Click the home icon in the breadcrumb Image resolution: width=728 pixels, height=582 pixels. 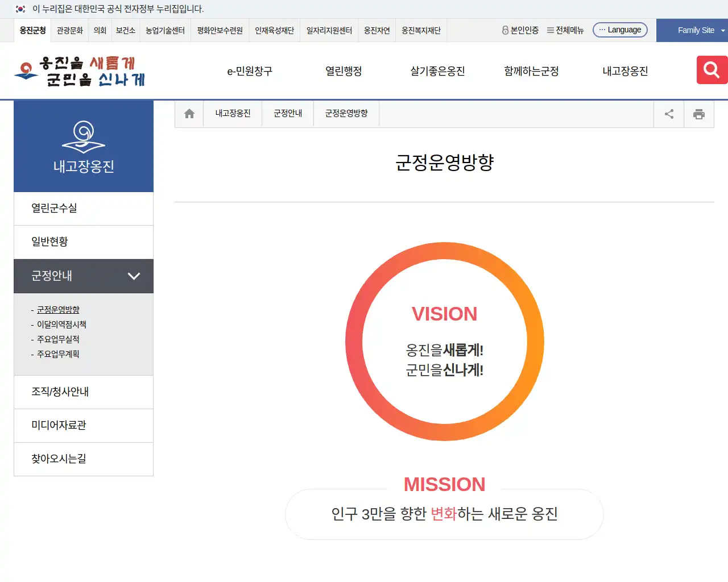coord(189,113)
